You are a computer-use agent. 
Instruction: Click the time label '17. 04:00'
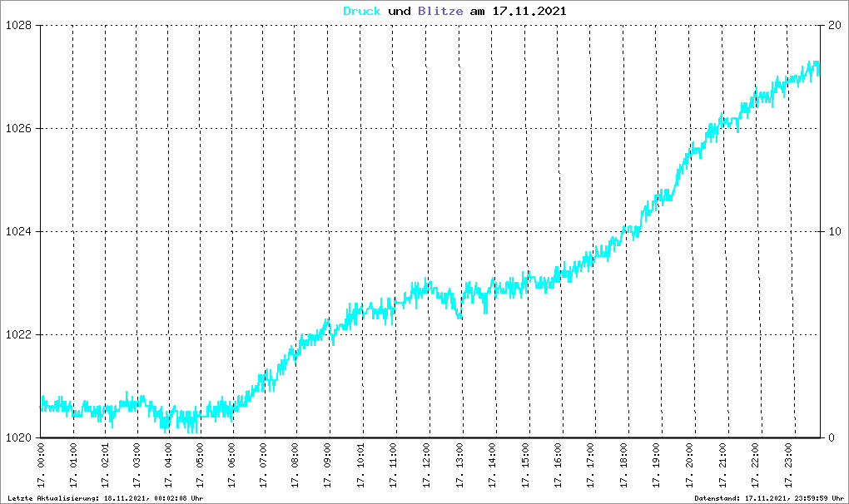[168, 465]
